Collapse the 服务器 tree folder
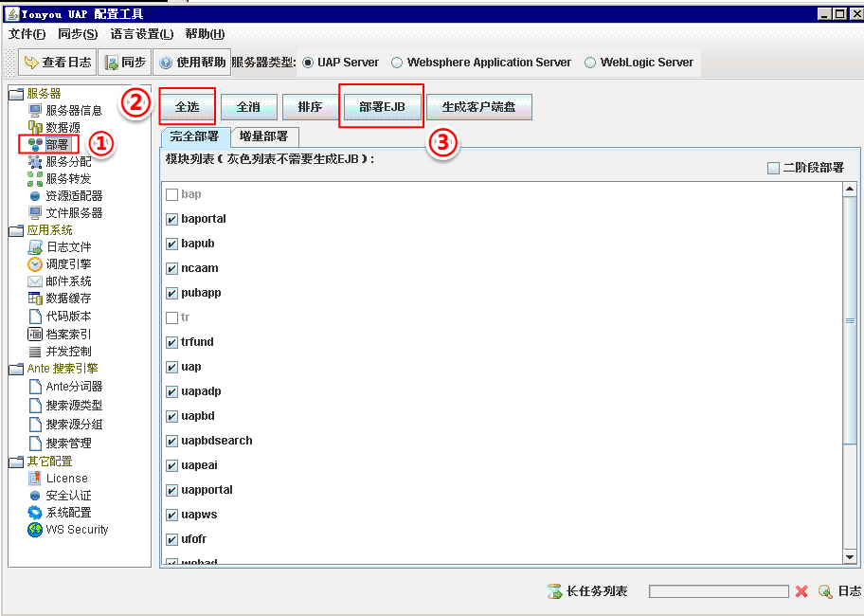Viewport: 864px width, 616px height. click(x=16, y=94)
